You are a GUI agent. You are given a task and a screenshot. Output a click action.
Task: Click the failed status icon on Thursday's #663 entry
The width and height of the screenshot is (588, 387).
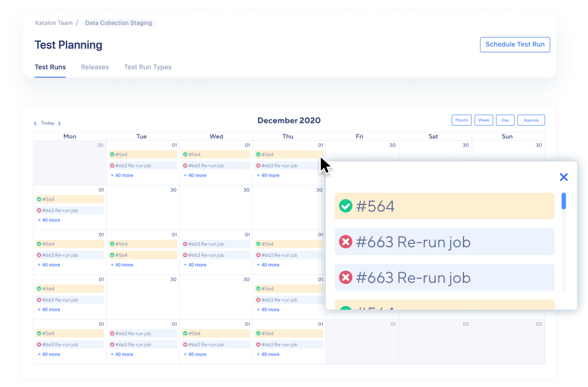click(x=258, y=165)
